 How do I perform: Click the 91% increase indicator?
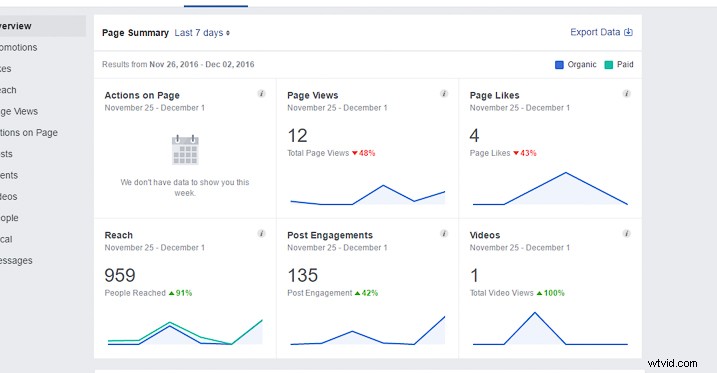(180, 293)
